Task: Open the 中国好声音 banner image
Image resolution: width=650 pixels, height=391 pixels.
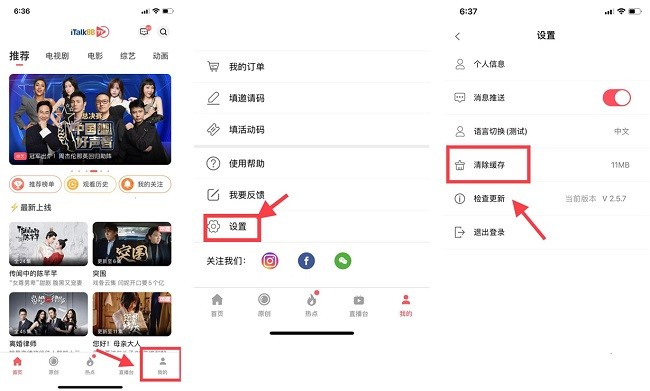Action: coord(90,119)
